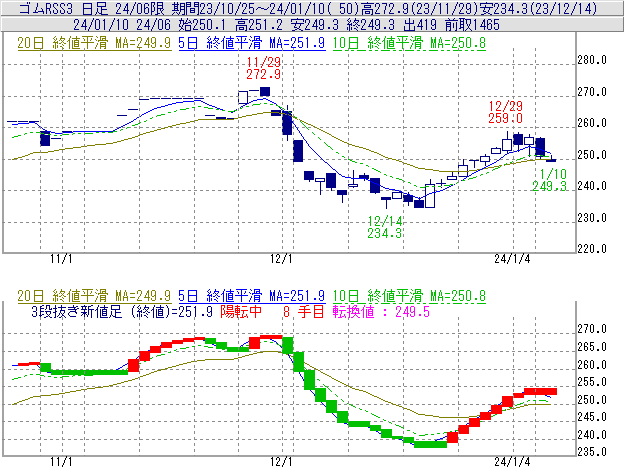Click the dark candlestick under the 11/29 label
This screenshot has width=624, height=475.
265,91
